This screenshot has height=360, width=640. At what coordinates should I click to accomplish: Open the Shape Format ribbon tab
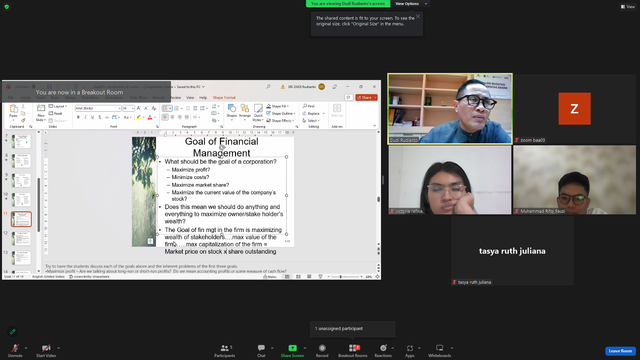click(224, 98)
